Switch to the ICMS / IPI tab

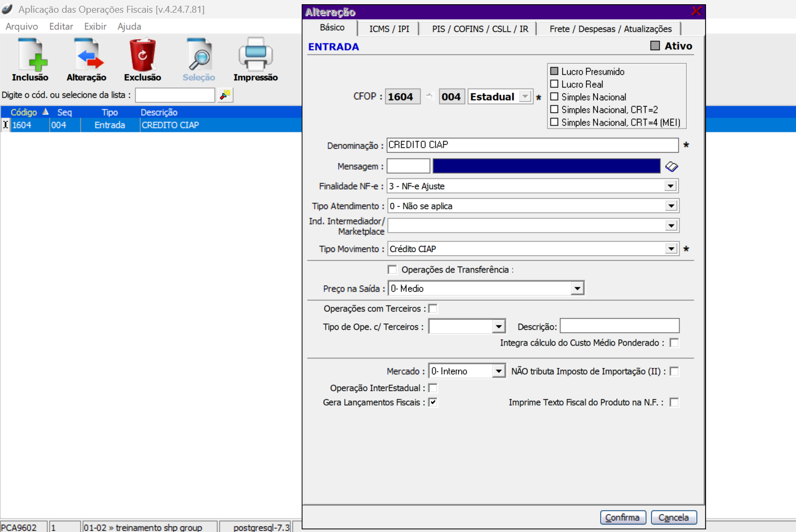click(x=389, y=29)
